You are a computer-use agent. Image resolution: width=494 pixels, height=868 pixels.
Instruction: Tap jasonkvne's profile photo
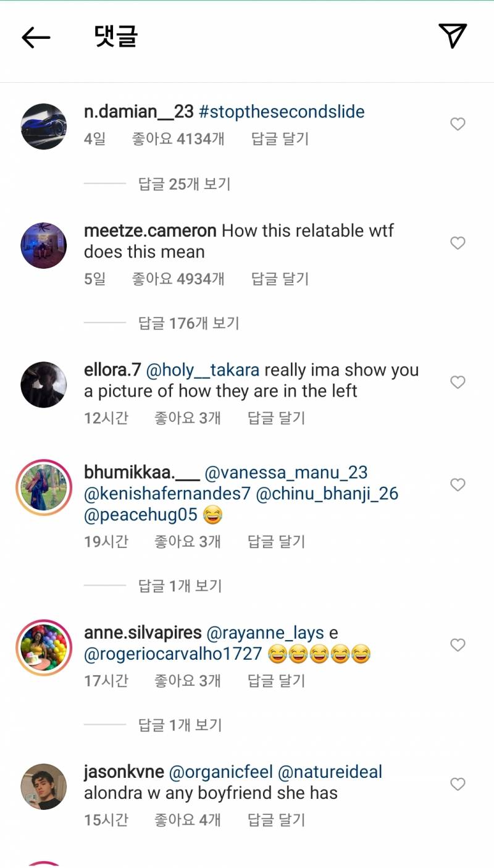(x=44, y=786)
